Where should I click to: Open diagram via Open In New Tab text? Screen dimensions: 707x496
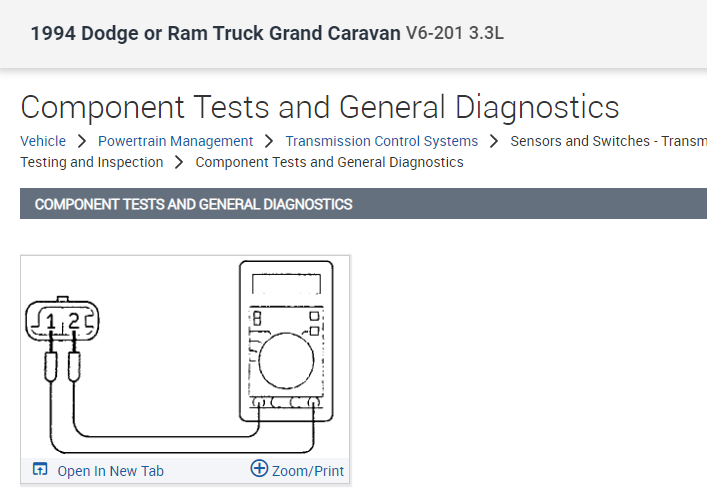point(110,471)
